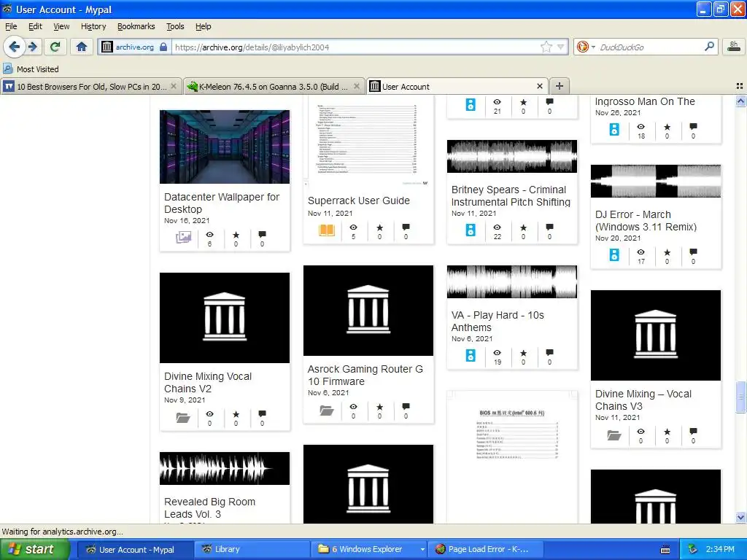Click the folder icon under Divine Mixing V3

[x=614, y=435]
